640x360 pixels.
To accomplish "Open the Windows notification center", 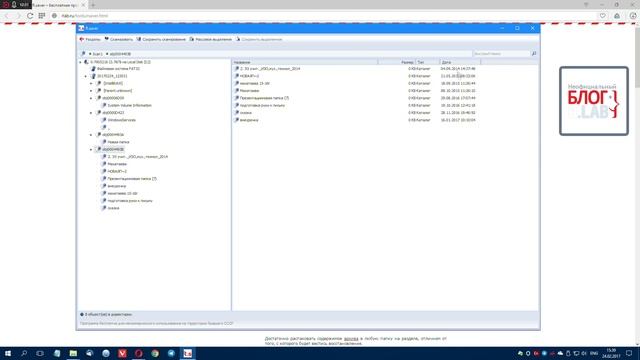I will coord(629,353).
